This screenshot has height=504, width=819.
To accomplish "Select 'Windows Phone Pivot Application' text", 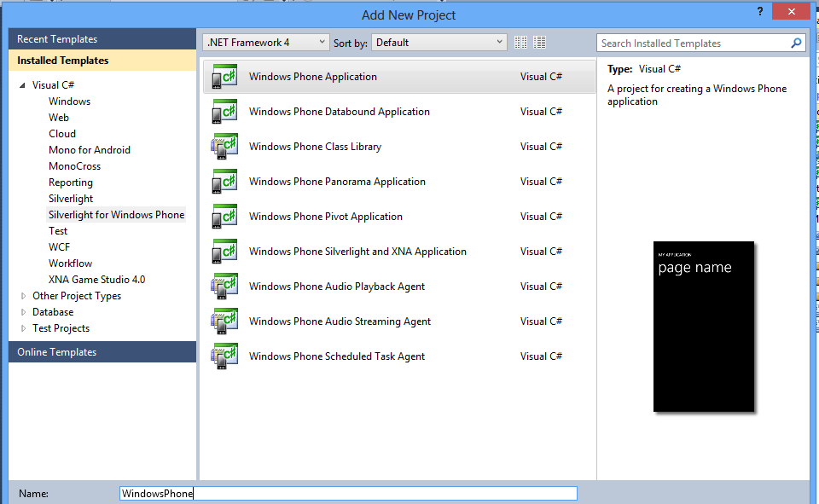I will coord(325,217).
